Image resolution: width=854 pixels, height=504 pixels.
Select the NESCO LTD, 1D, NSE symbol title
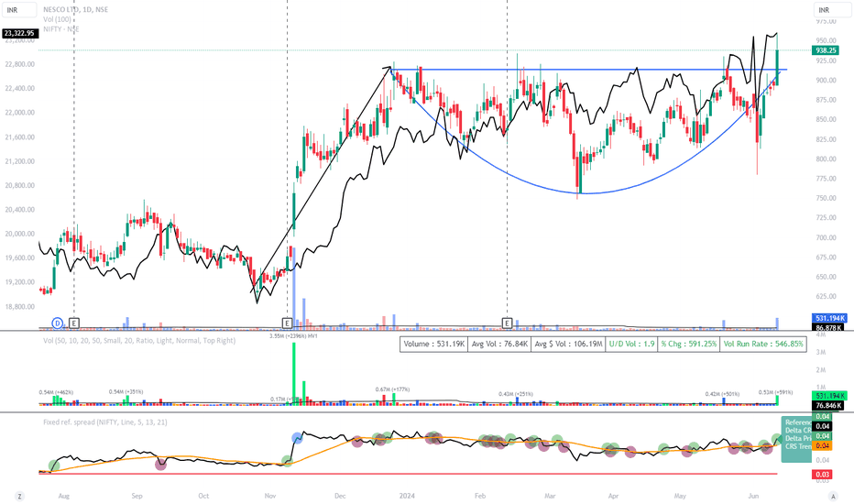pos(76,10)
